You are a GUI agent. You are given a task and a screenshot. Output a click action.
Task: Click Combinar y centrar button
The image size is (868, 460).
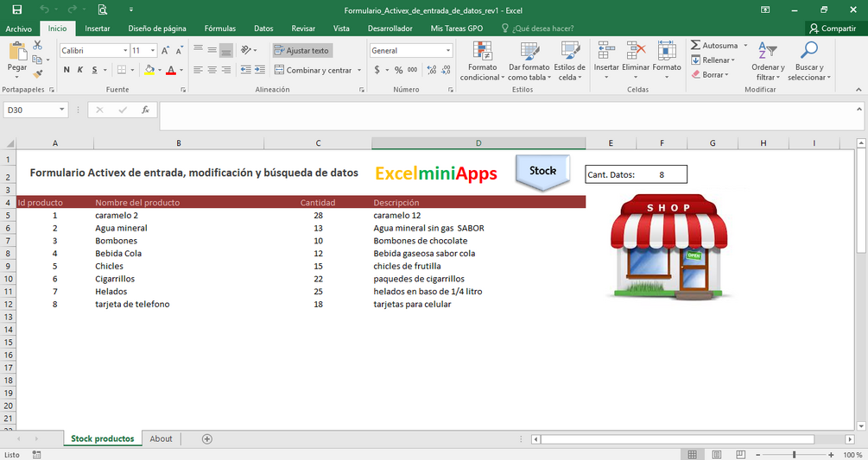coord(313,70)
